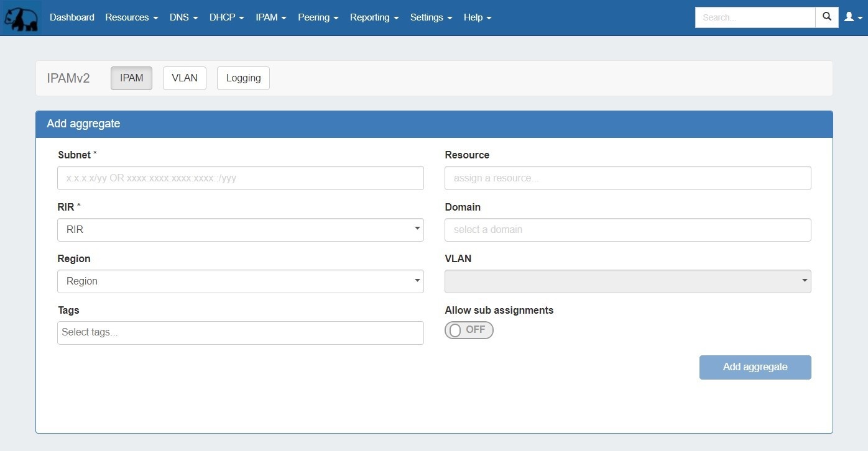
Task: Open the user account icon menu
Action: (x=852, y=17)
